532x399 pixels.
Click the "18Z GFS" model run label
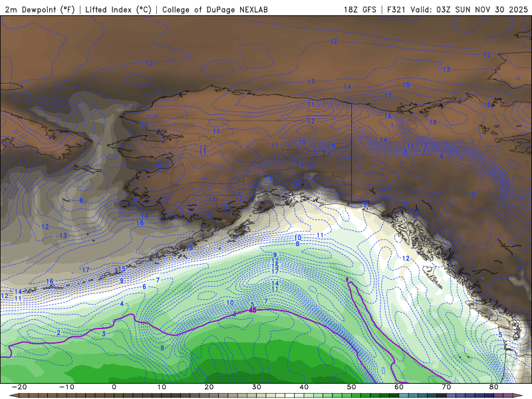(360, 9)
